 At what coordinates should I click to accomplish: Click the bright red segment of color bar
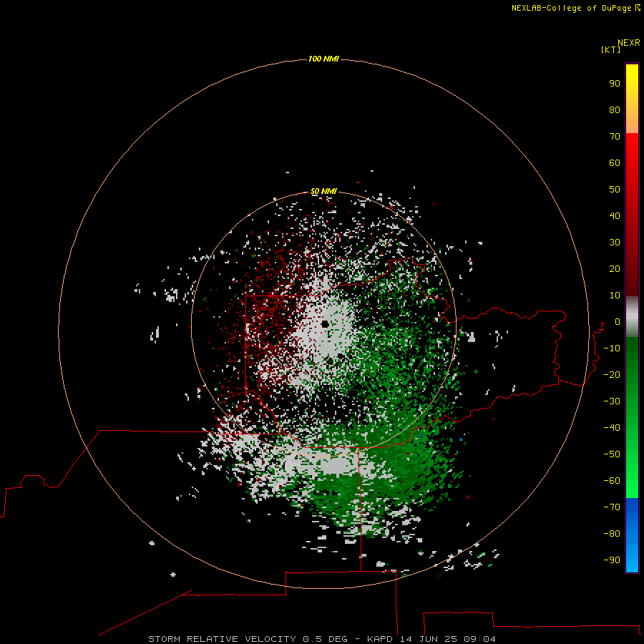click(632, 214)
